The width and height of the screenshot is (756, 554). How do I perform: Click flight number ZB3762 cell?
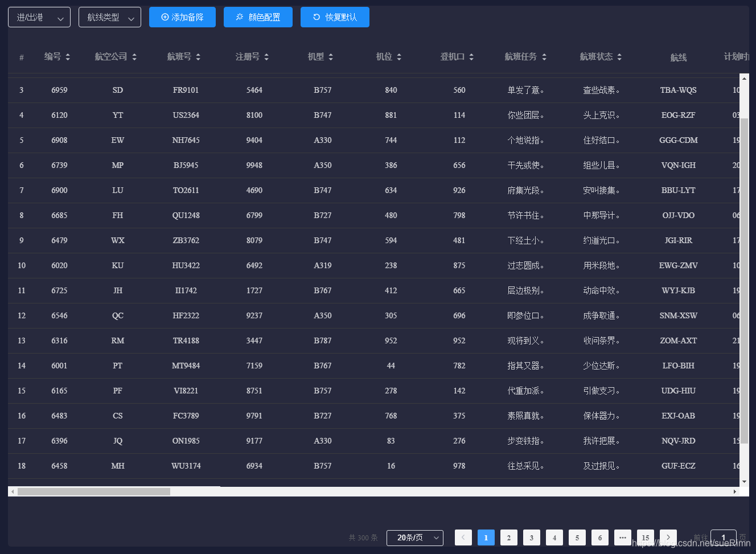pos(186,240)
